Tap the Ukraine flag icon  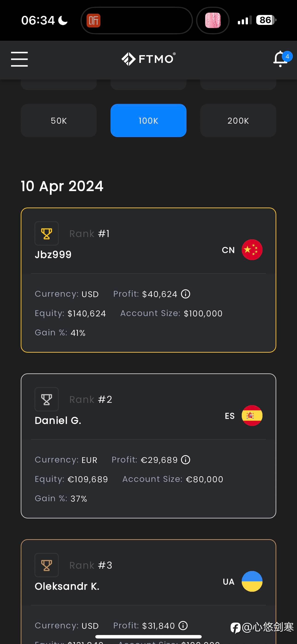pos(252,581)
